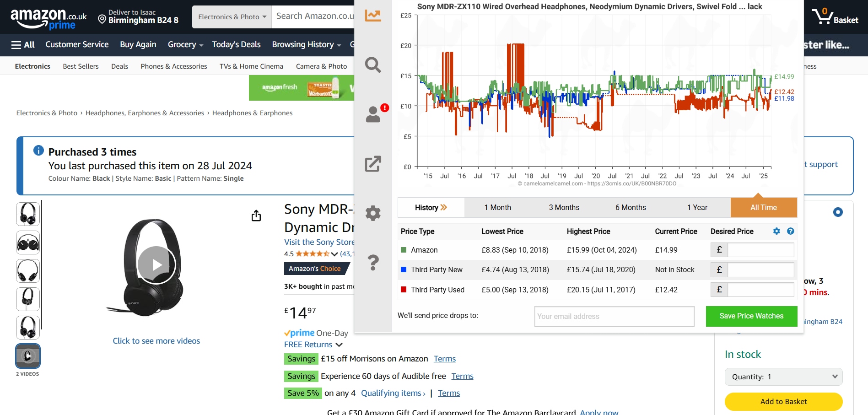The width and height of the screenshot is (868, 415).
Task: Switch chart to 1 Year
Action: [697, 207]
